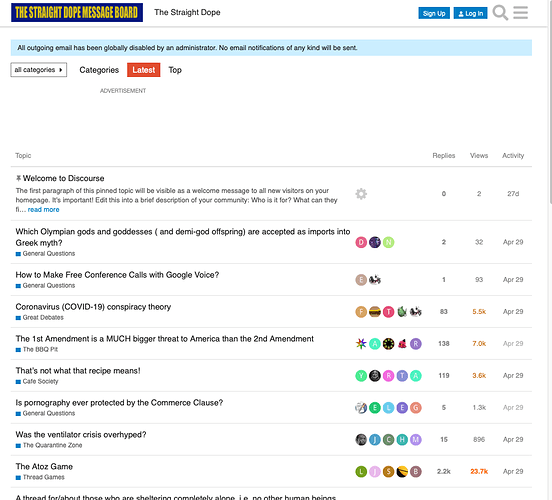
Task: Expand the all categories dropdown
Action: 39,70
